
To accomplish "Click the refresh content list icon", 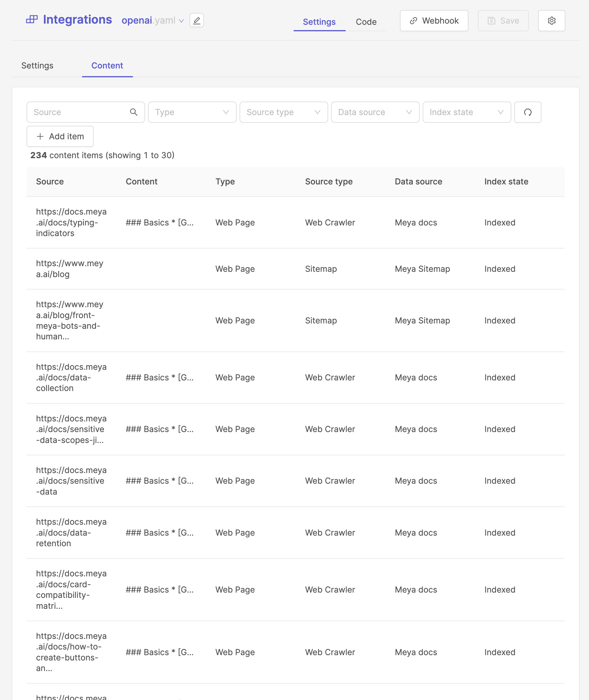I will (527, 112).
